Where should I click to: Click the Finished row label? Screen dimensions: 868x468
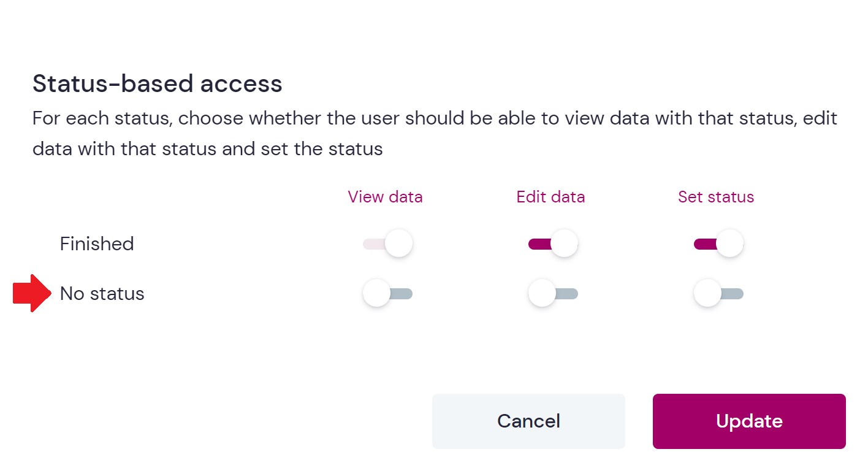(97, 244)
